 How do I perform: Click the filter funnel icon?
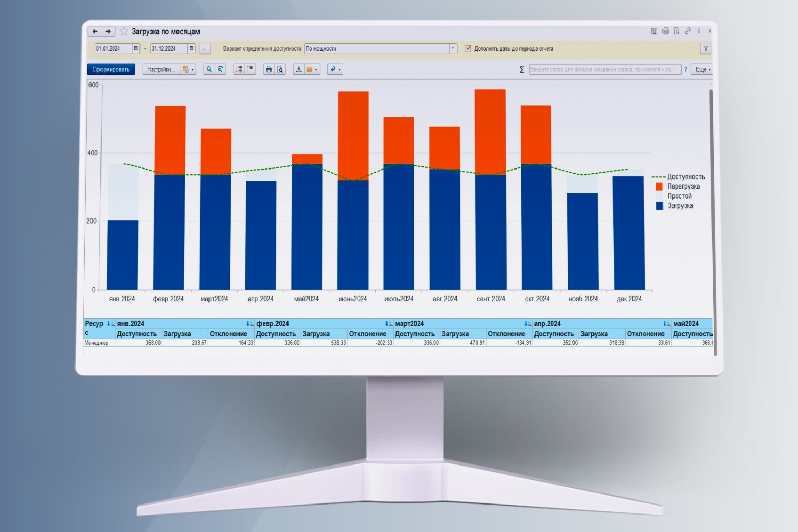[705, 48]
